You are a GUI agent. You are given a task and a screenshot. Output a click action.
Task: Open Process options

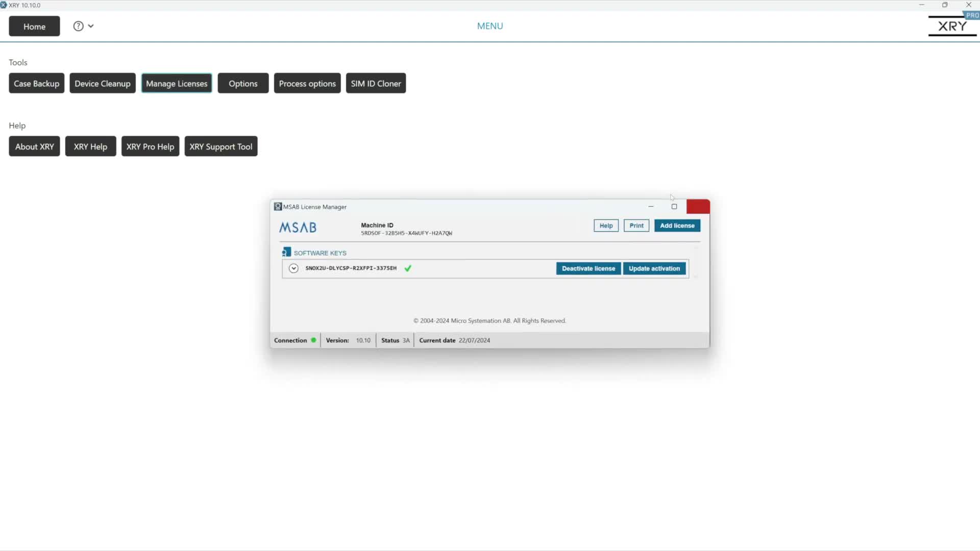[307, 84]
